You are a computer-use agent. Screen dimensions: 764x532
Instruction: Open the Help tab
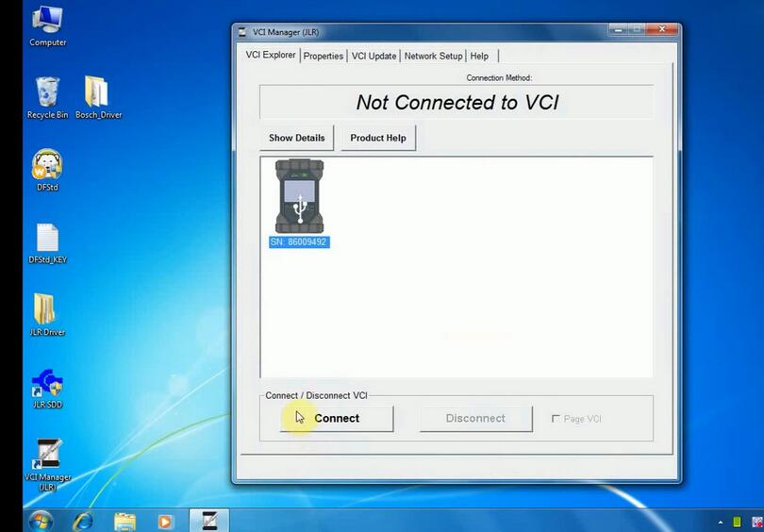tap(479, 56)
